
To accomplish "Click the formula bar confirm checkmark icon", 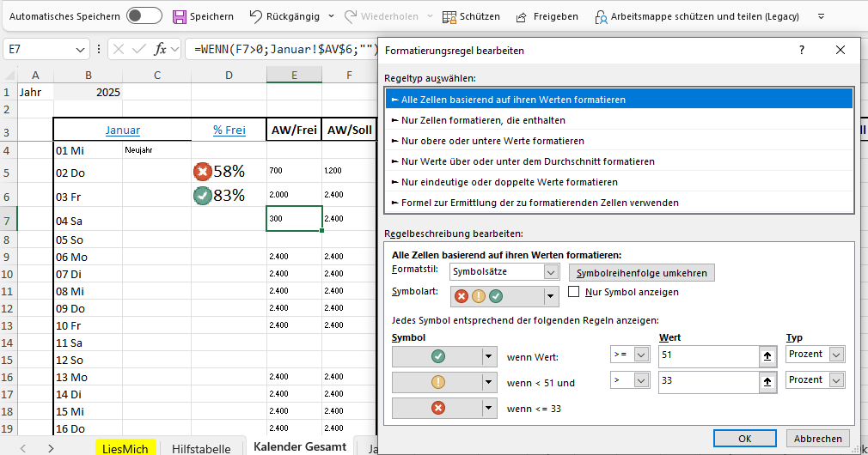I will tap(139, 50).
